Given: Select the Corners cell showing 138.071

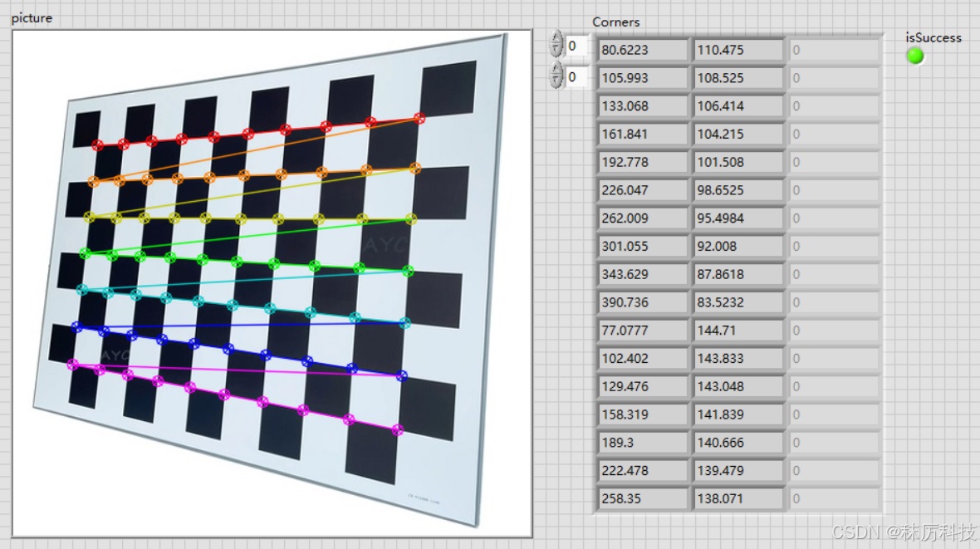Looking at the screenshot, I should click(739, 498).
